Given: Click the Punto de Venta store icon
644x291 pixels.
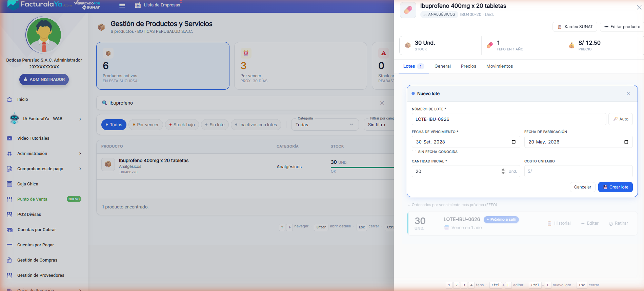Looking at the screenshot, I should tap(9, 199).
